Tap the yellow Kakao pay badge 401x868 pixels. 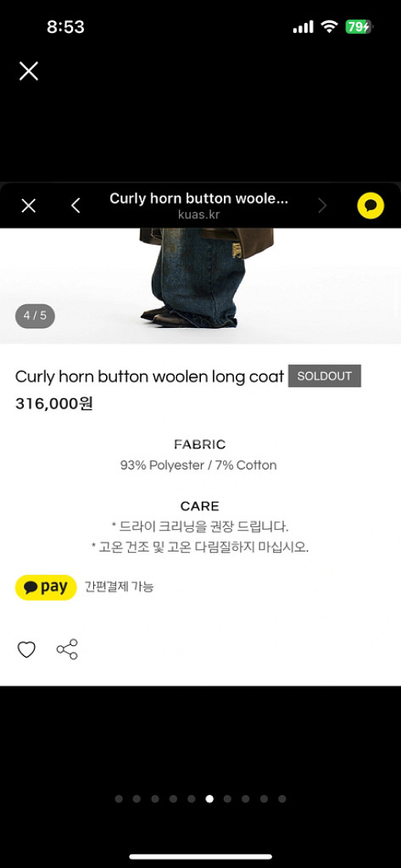pyautogui.click(x=46, y=587)
